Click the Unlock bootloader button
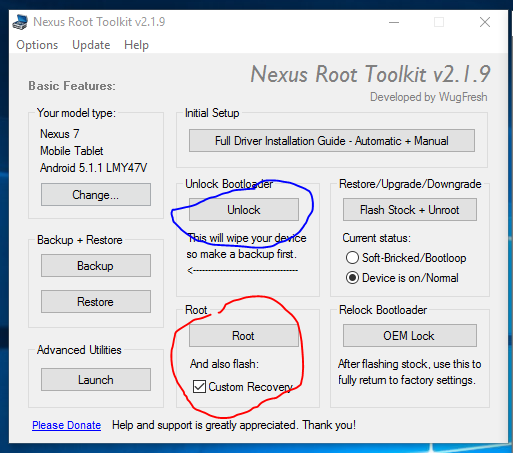513x453 pixels. [244, 210]
